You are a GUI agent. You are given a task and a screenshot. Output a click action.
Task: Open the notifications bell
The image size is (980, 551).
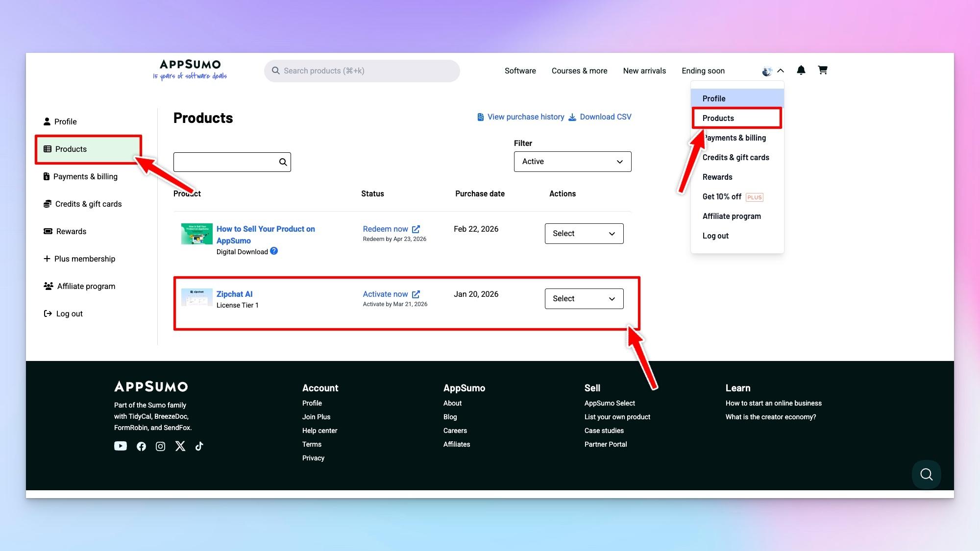(x=801, y=70)
